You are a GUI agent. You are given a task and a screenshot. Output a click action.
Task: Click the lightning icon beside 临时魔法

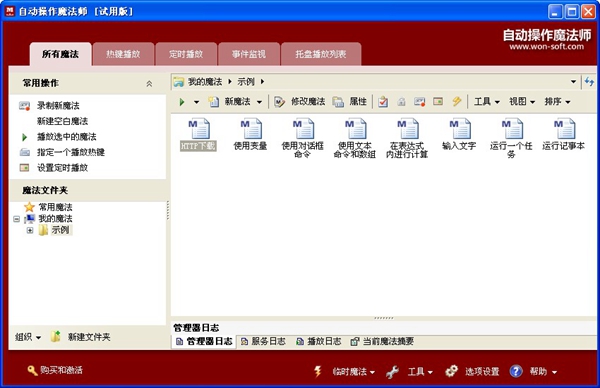point(318,371)
